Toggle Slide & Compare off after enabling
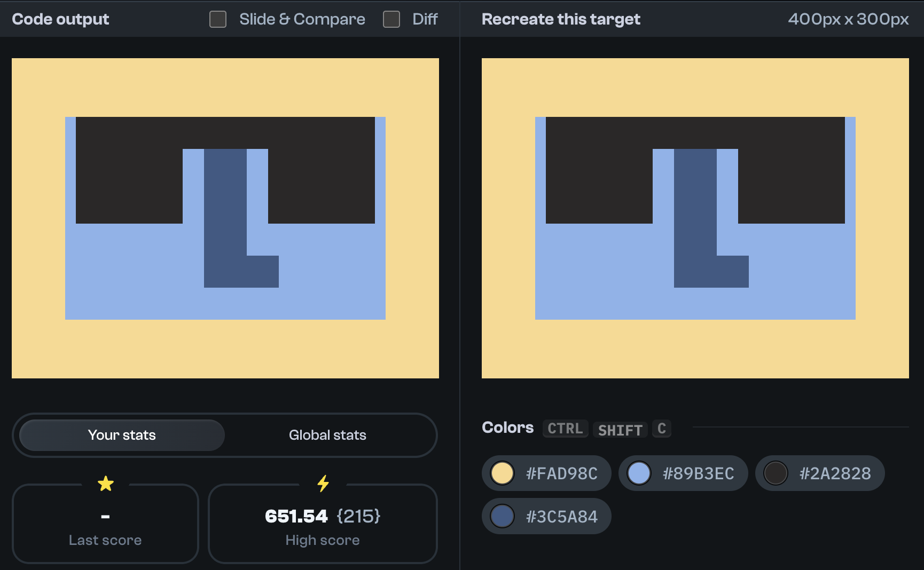 tap(217, 19)
